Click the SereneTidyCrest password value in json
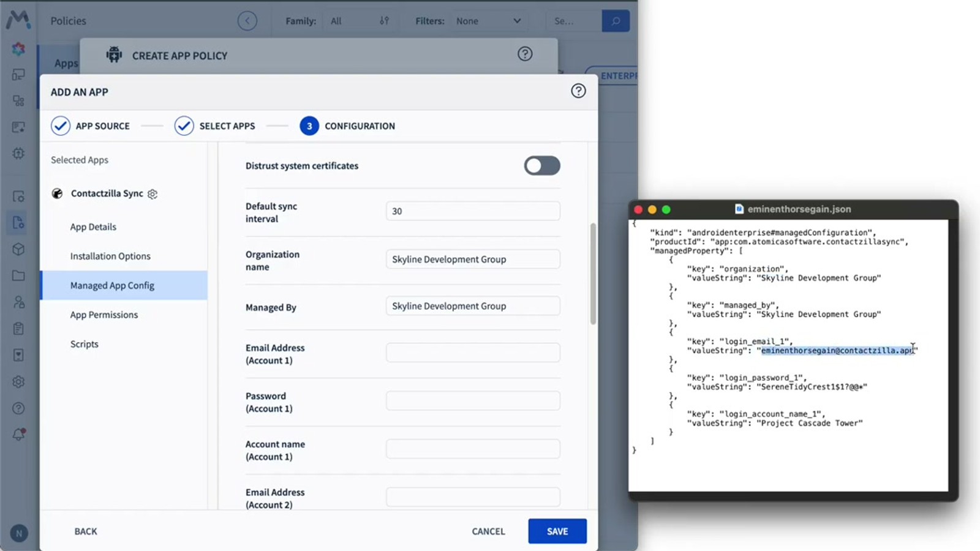Screen dimensions: 980x551 pyautogui.click(x=812, y=387)
